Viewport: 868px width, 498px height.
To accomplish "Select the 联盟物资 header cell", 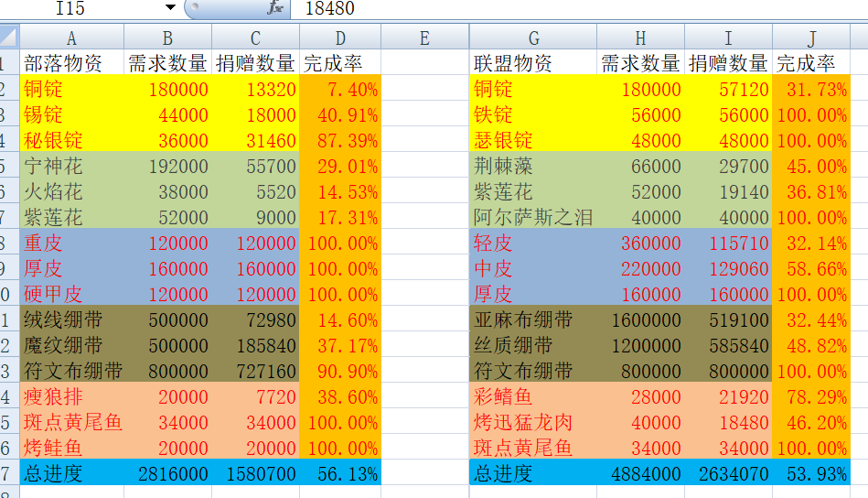I will point(533,63).
